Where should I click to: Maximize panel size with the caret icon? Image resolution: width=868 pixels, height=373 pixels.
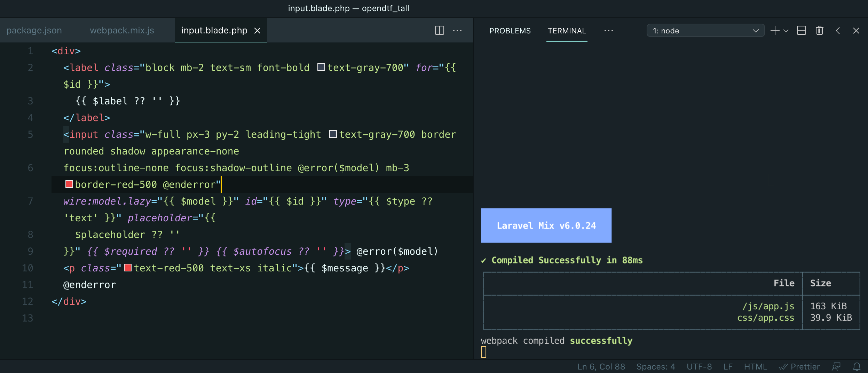pyautogui.click(x=838, y=31)
